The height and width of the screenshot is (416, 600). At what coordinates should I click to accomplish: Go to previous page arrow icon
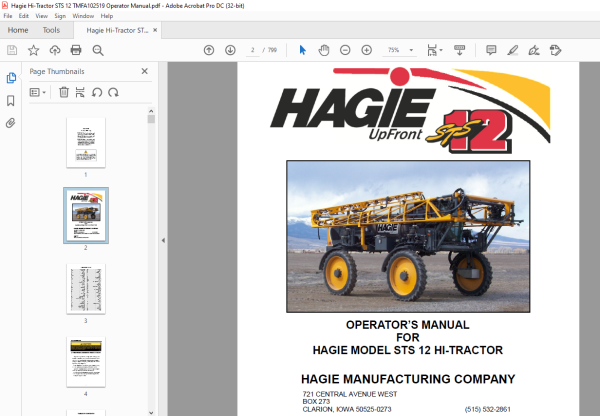[209, 50]
